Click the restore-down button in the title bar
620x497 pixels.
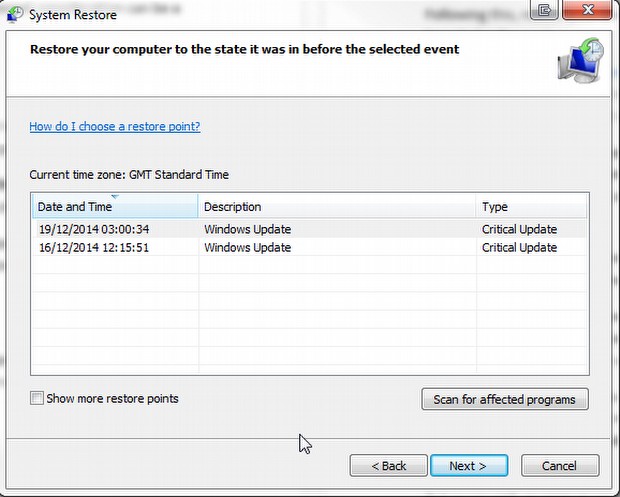coord(545,11)
